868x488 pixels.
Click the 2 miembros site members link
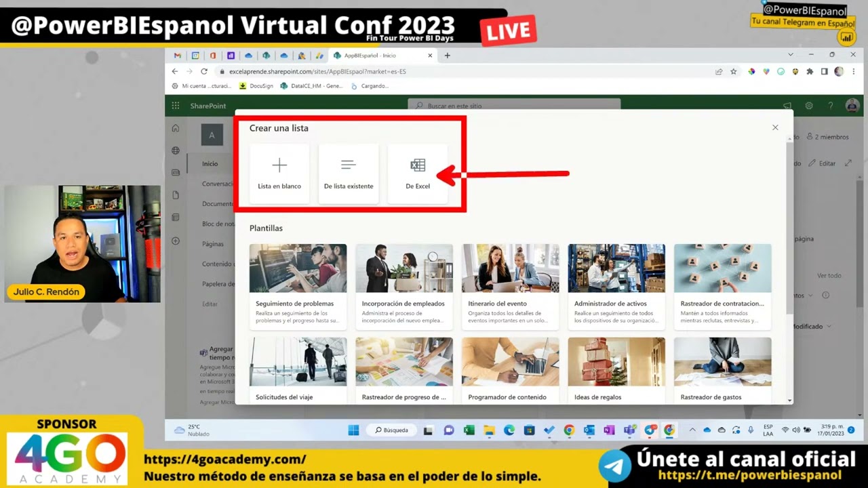[x=829, y=137]
